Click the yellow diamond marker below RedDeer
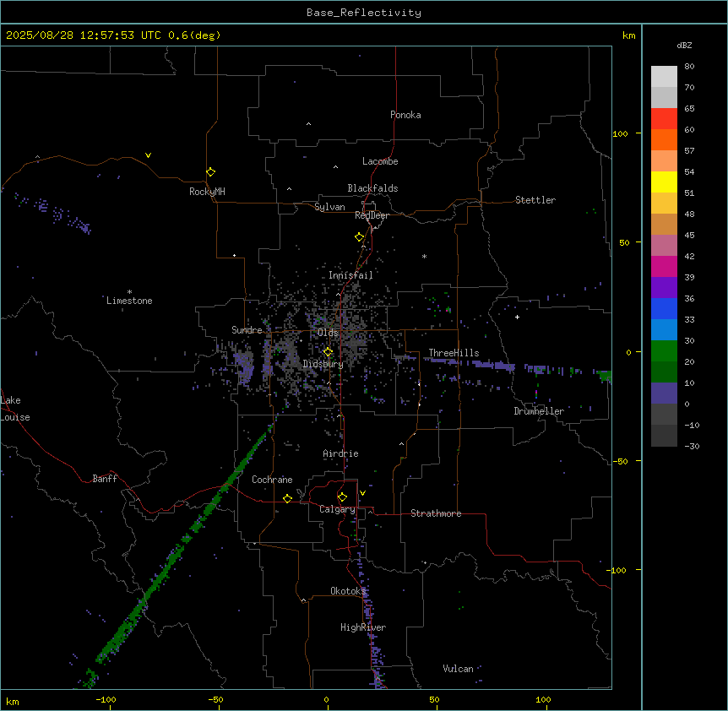Screen dimensions: 728x711 pos(359,237)
